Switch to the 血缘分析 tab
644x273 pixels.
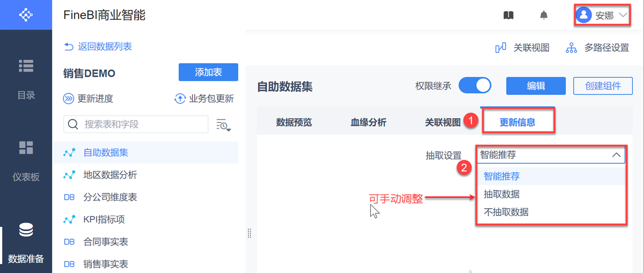[x=368, y=122]
